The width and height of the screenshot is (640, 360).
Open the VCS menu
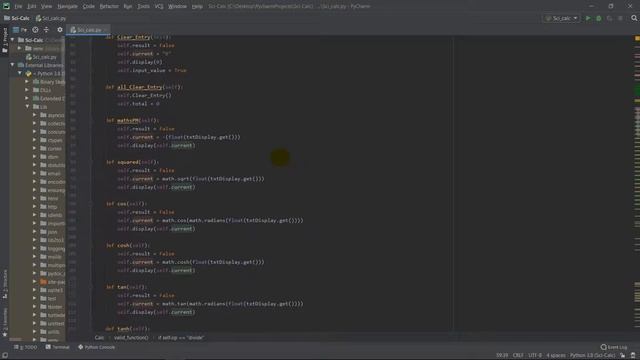(159, 7)
